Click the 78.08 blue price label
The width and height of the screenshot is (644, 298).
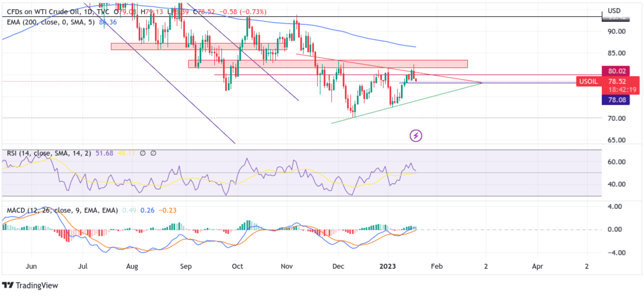coord(616,100)
